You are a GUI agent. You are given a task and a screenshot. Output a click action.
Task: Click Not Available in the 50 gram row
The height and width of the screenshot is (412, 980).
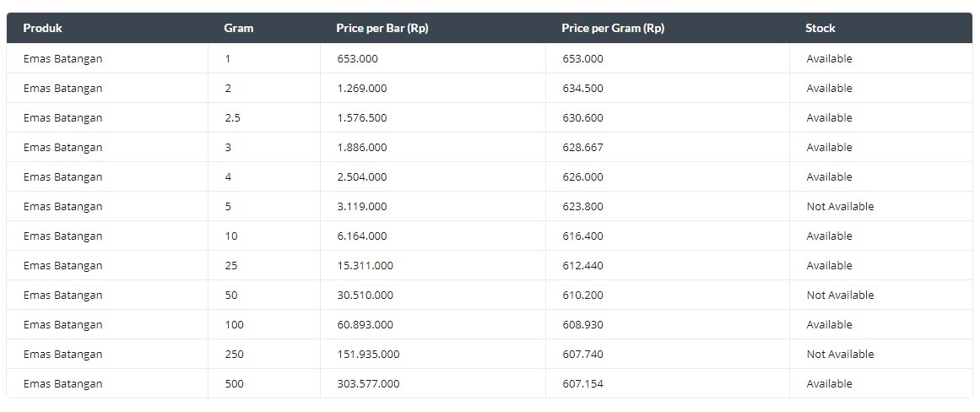(x=840, y=295)
